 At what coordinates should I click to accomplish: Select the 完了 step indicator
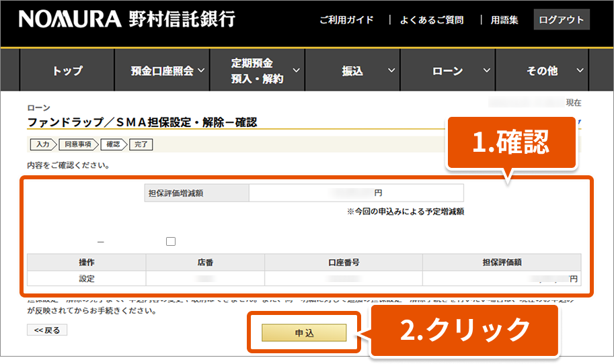[141, 144]
